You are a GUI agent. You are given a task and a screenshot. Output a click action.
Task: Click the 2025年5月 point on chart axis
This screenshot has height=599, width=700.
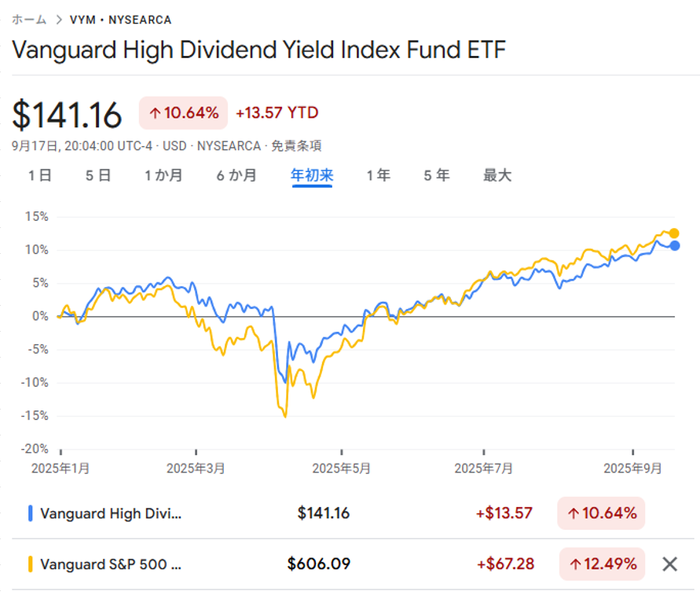[x=341, y=468]
